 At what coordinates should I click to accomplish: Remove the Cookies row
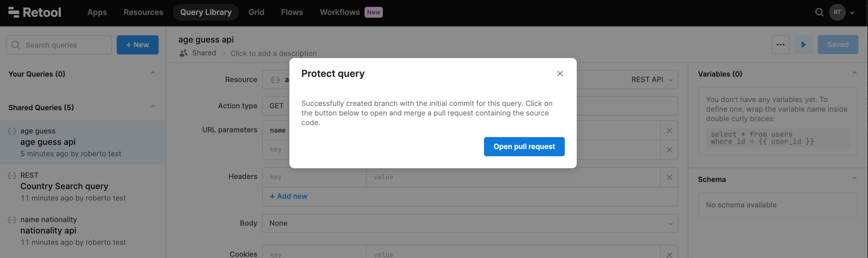click(669, 255)
